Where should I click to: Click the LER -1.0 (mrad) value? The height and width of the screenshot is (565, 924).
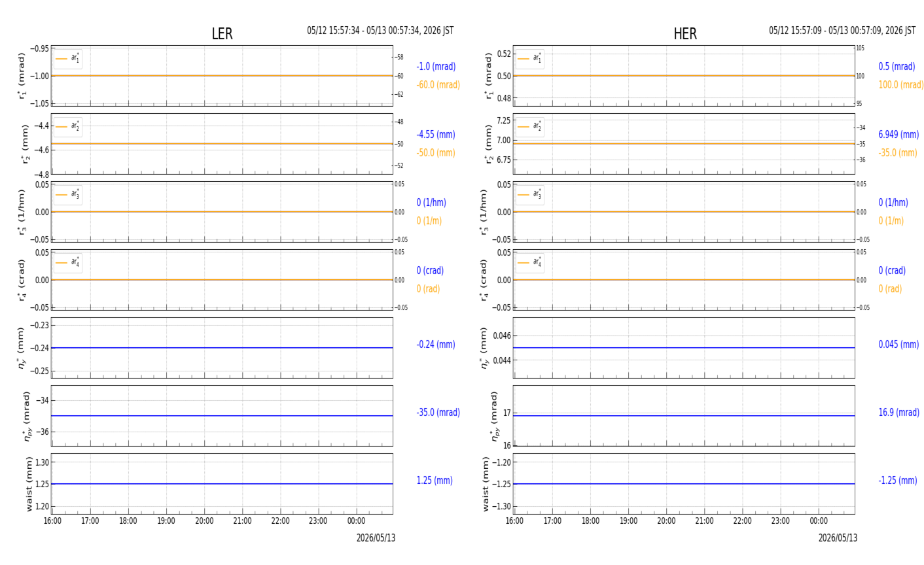[x=436, y=67]
